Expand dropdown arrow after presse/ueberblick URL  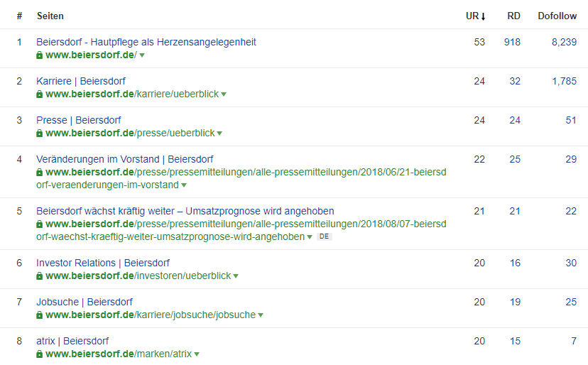click(219, 134)
